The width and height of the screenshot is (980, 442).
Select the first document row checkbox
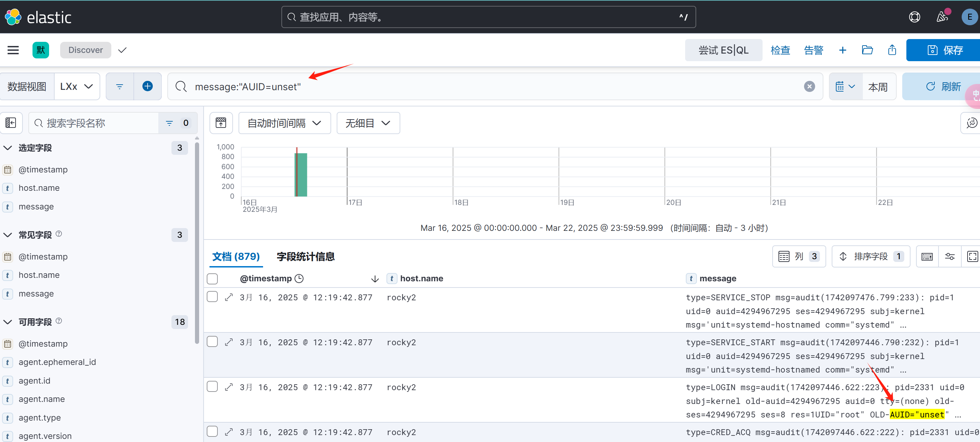212,297
